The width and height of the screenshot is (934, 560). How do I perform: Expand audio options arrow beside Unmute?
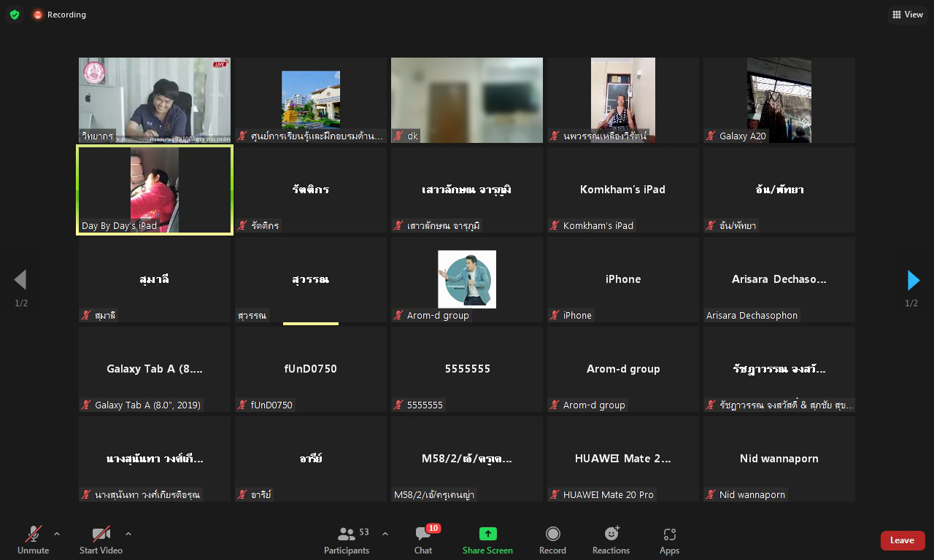pos(57,534)
